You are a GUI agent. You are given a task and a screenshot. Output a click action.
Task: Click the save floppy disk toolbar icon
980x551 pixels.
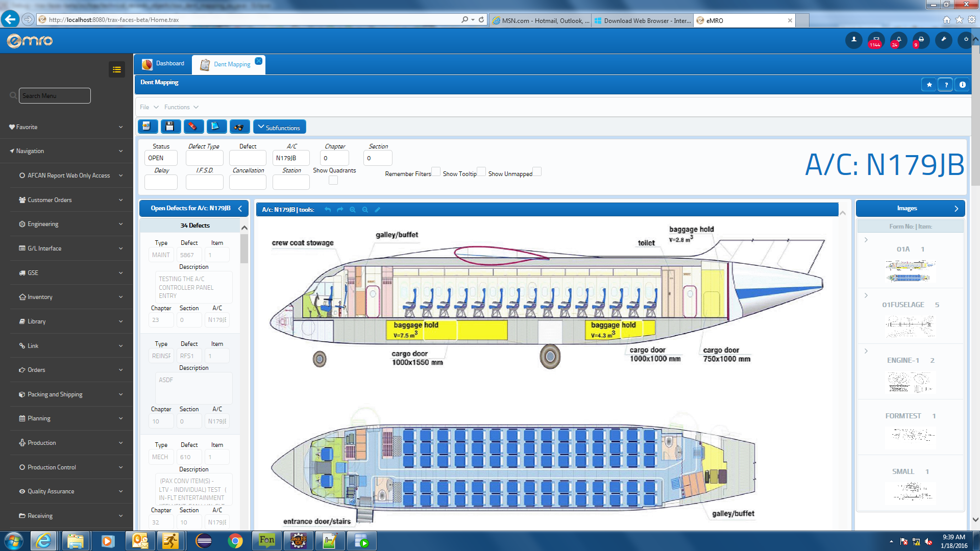(170, 127)
